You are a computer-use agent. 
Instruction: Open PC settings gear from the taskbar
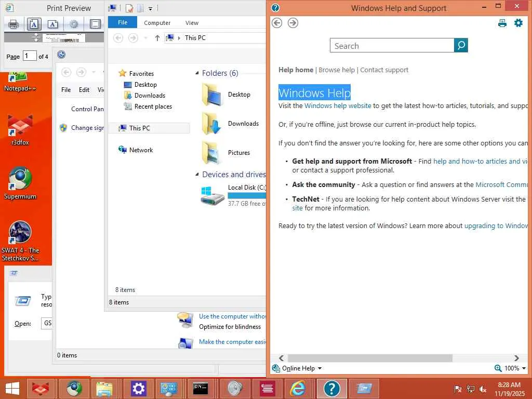pos(138,389)
